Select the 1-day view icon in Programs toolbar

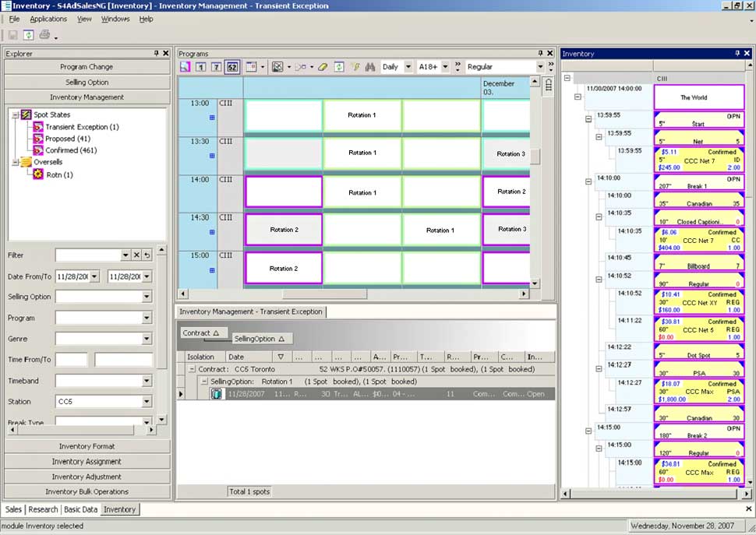coord(200,67)
